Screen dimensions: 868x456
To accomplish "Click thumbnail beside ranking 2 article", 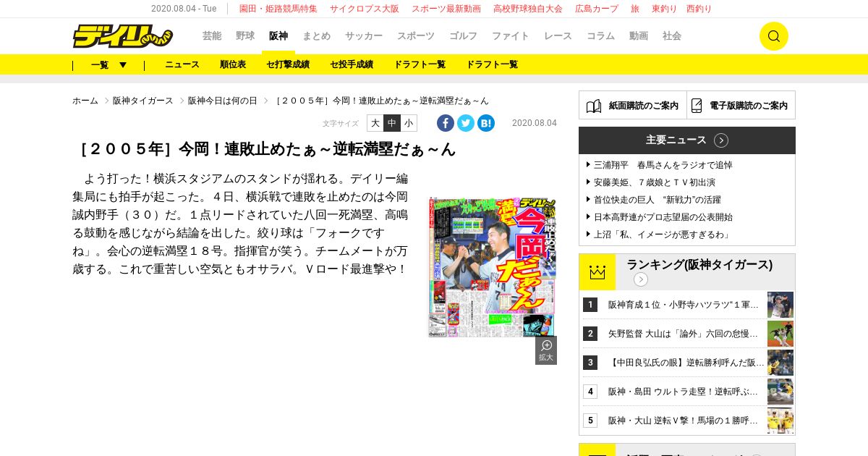I will coord(780,334).
